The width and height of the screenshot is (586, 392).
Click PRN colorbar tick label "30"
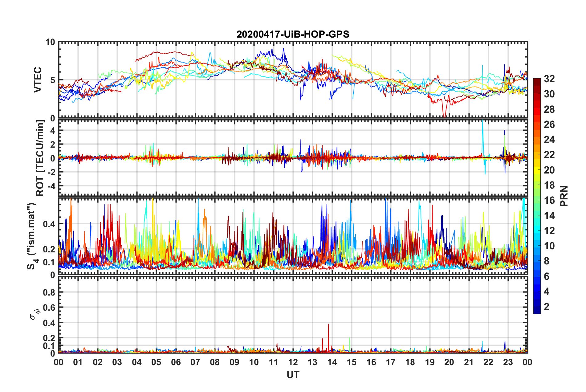click(x=549, y=94)
